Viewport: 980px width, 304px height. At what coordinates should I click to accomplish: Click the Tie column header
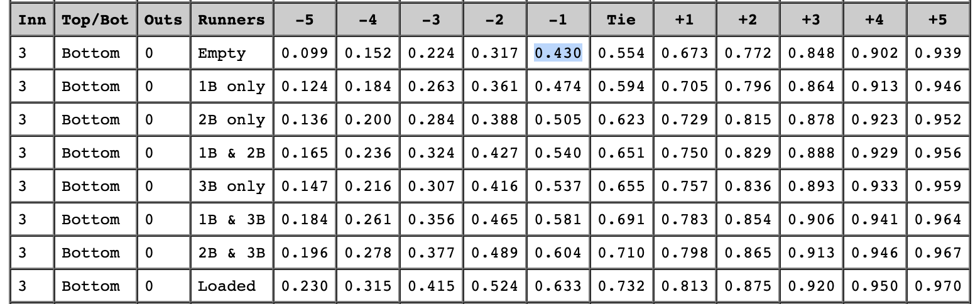pos(621,20)
